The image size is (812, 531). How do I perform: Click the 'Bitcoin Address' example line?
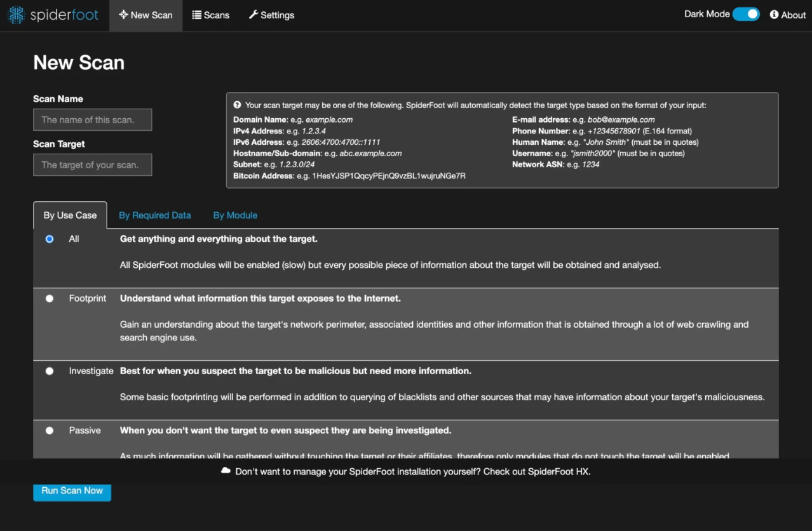(x=349, y=176)
